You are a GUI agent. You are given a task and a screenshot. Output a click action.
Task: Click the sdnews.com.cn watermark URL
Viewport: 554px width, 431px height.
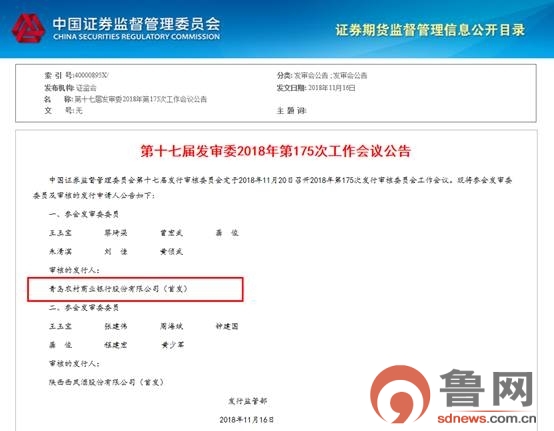(x=487, y=419)
